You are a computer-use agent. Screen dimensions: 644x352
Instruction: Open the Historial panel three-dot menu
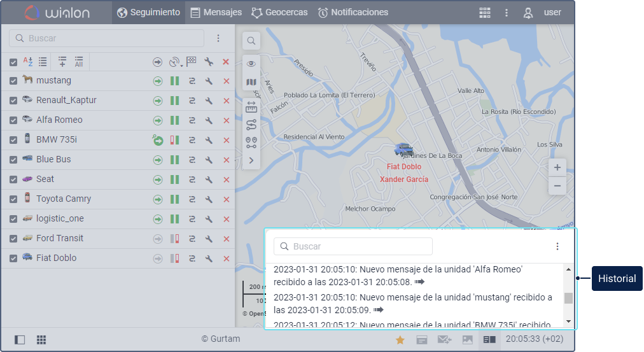(557, 246)
